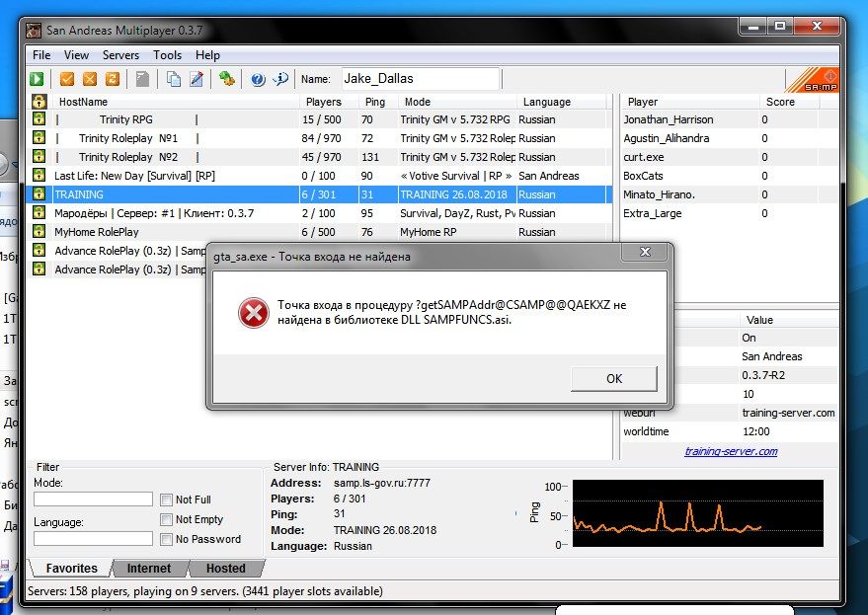Click the lock icon of Last Life row
Viewport: 868px width, 615px height.
click(39, 176)
